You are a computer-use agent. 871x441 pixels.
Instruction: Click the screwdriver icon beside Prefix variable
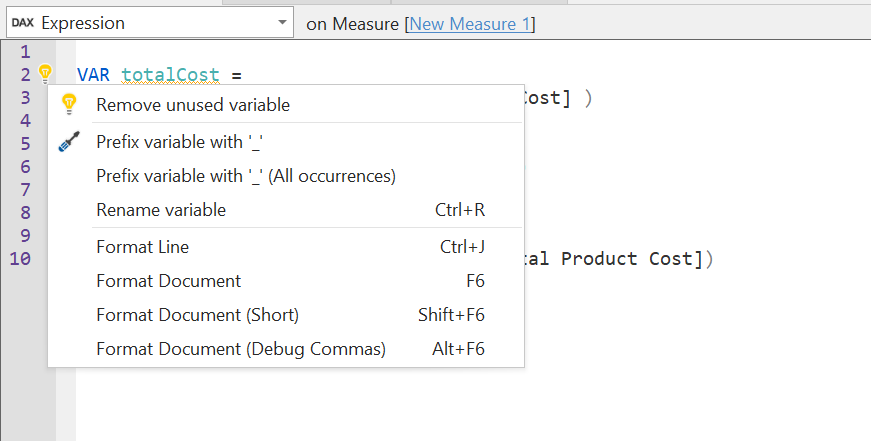[x=69, y=142]
